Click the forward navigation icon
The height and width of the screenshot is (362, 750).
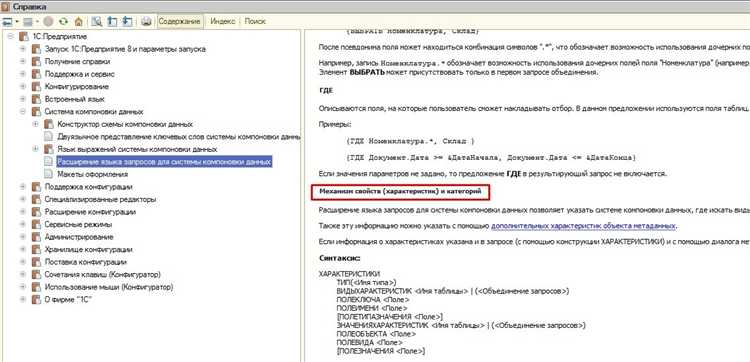point(28,22)
